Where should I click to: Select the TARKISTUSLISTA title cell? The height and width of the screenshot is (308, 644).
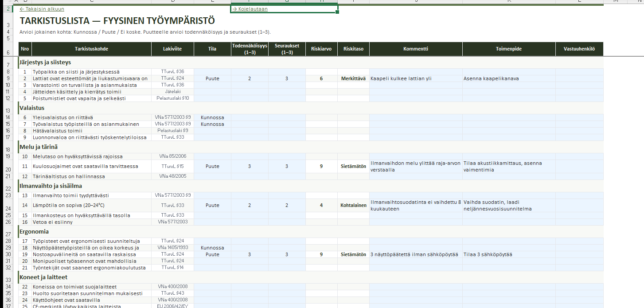117,21
